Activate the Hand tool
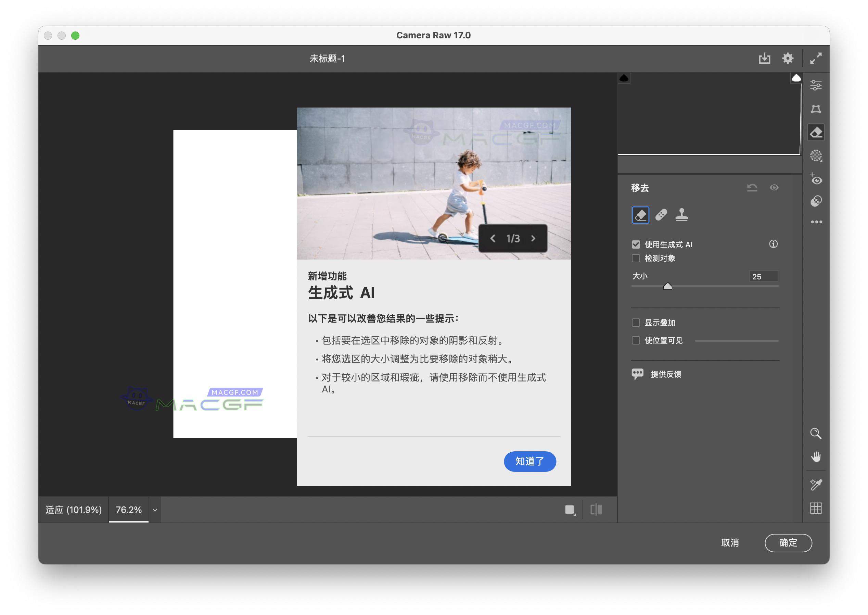 [x=816, y=457]
